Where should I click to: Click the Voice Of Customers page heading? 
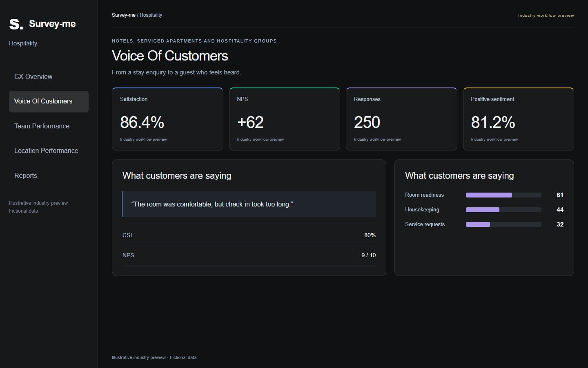click(170, 56)
